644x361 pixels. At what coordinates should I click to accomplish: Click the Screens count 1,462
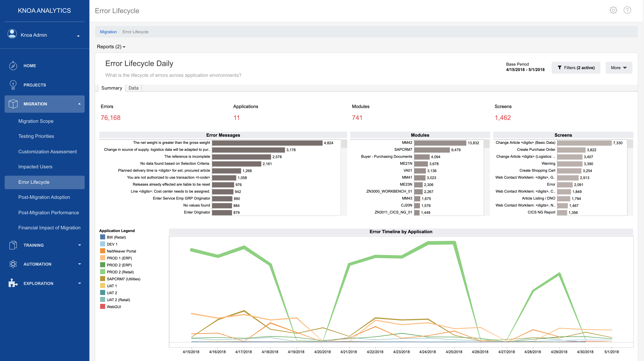[503, 118]
